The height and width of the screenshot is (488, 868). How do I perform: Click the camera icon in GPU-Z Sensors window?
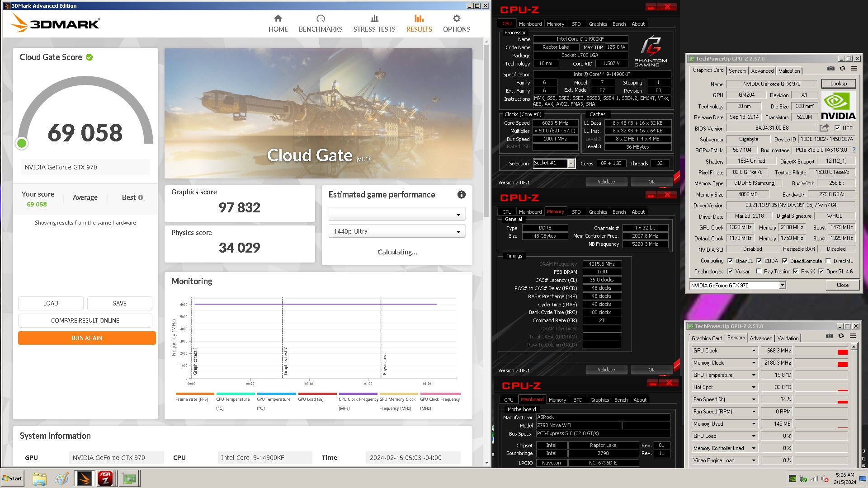tap(830, 336)
